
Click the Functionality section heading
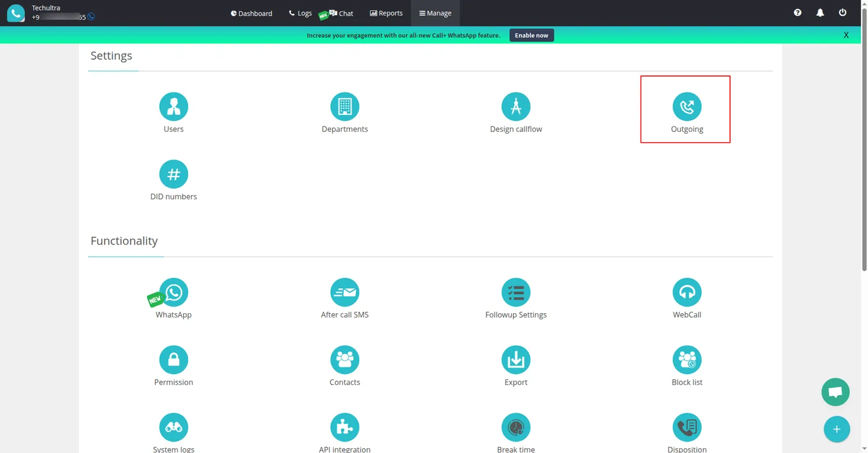coord(124,241)
